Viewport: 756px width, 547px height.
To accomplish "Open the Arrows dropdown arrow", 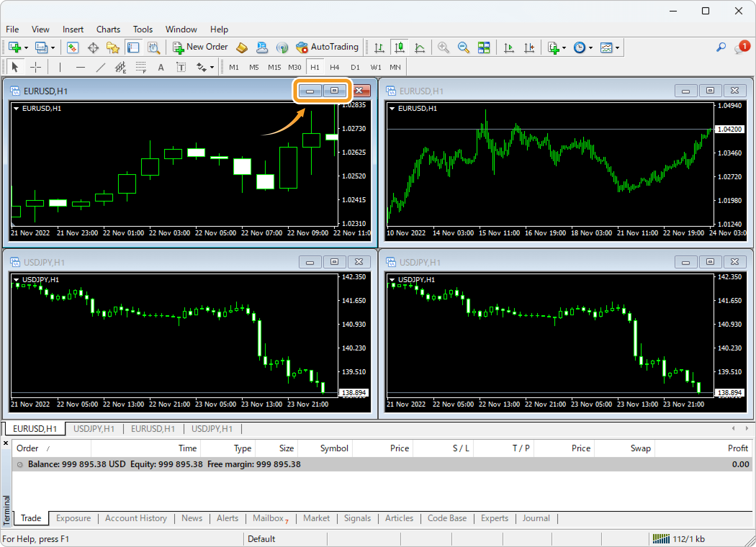I will coord(212,68).
